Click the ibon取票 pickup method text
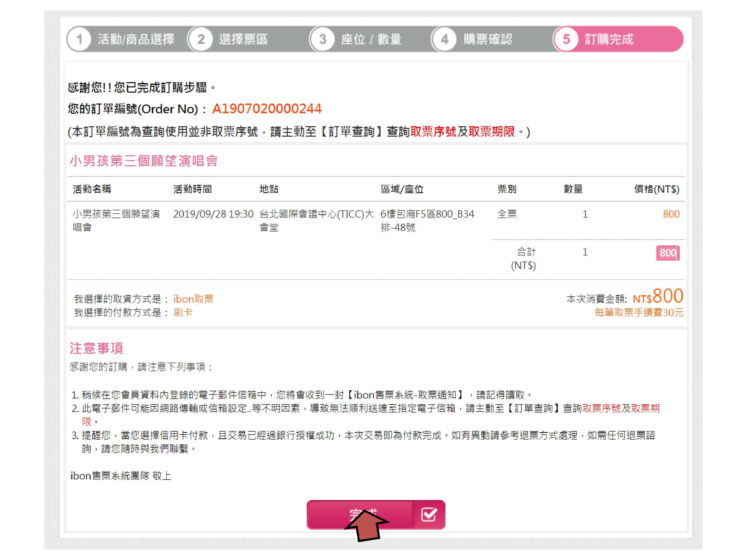The width and height of the screenshot is (747, 560). coord(193,299)
